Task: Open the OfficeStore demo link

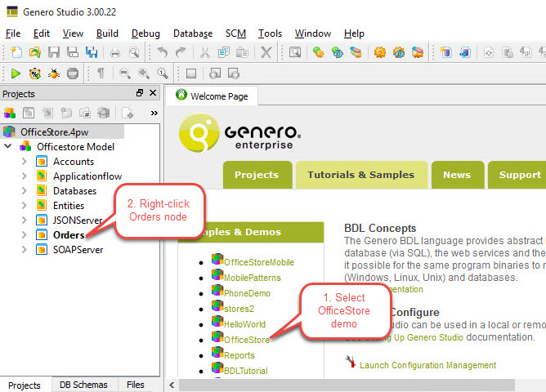Action: [x=247, y=340]
